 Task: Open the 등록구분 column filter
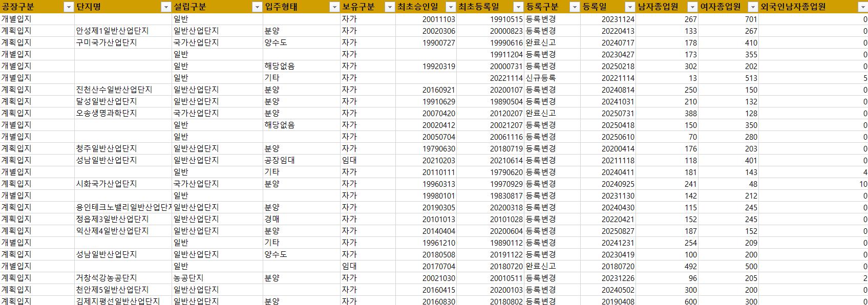point(574,7)
